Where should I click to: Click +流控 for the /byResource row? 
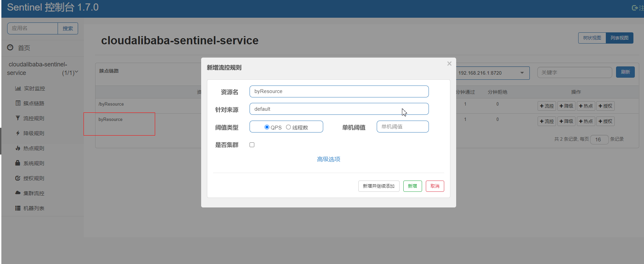coord(547,106)
